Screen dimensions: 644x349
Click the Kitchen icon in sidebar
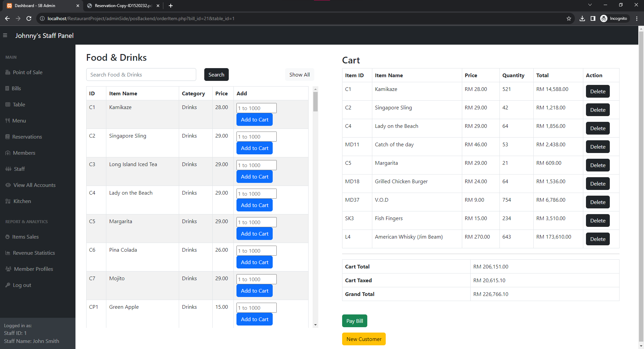click(8, 201)
